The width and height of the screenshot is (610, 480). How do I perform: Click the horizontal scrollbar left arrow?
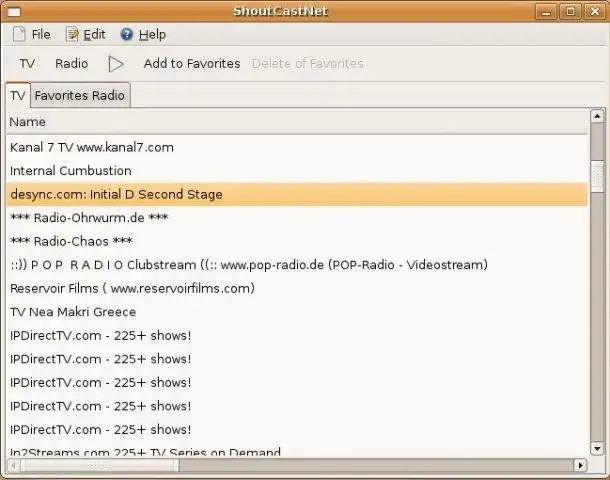(14, 465)
